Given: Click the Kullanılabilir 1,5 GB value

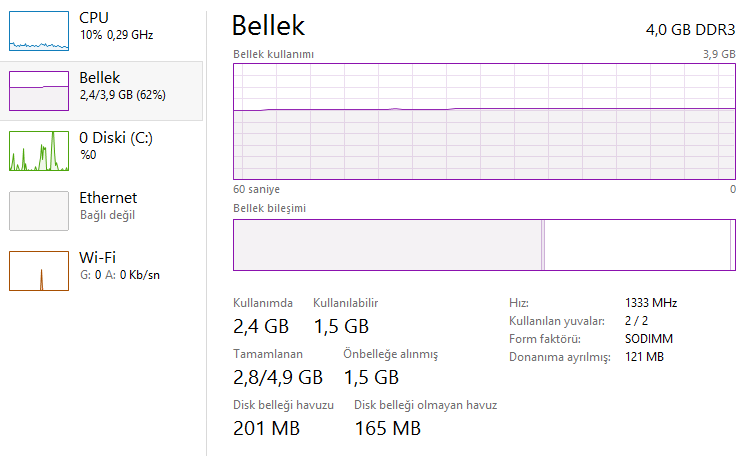Looking at the screenshot, I should (x=341, y=326).
